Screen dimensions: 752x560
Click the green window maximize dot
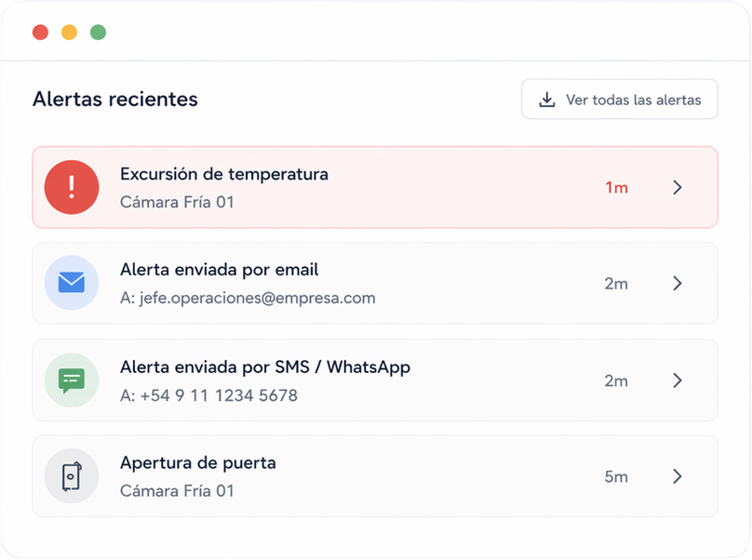[98, 33]
